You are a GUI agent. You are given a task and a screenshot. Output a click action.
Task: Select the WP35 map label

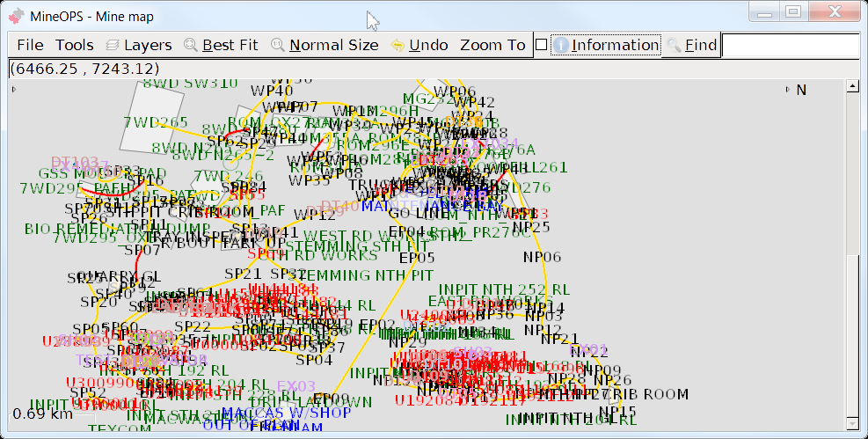click(310, 180)
